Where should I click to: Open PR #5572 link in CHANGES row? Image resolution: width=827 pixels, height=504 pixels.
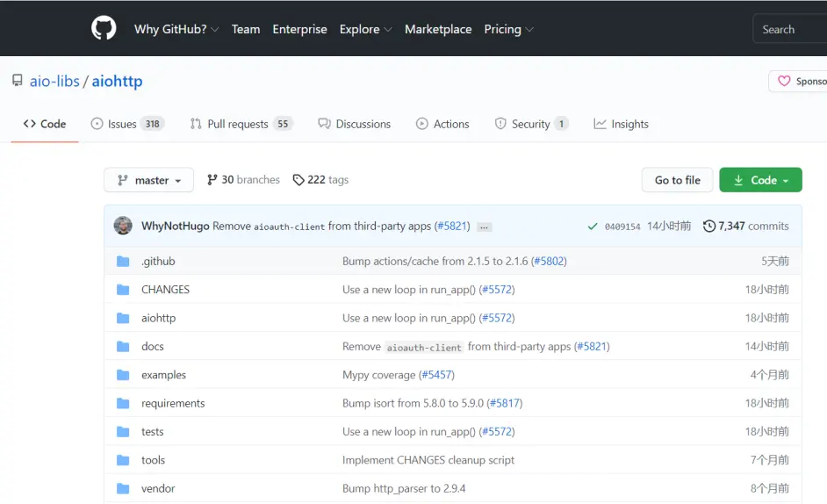point(497,290)
